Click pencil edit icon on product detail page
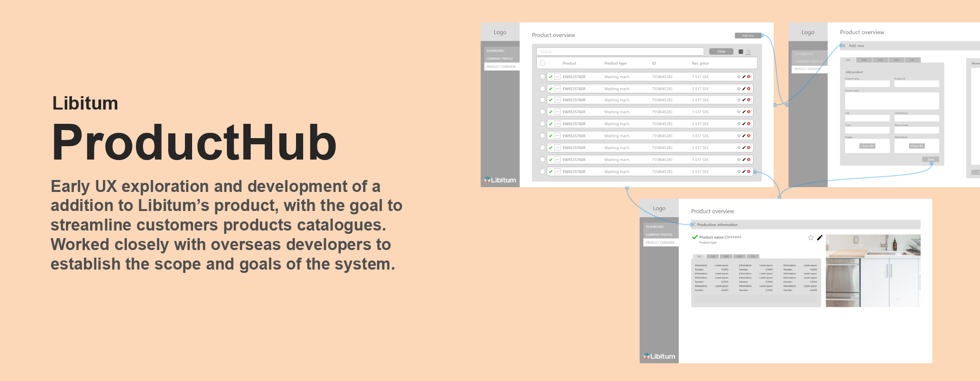This screenshot has height=381, width=980. pos(820,238)
